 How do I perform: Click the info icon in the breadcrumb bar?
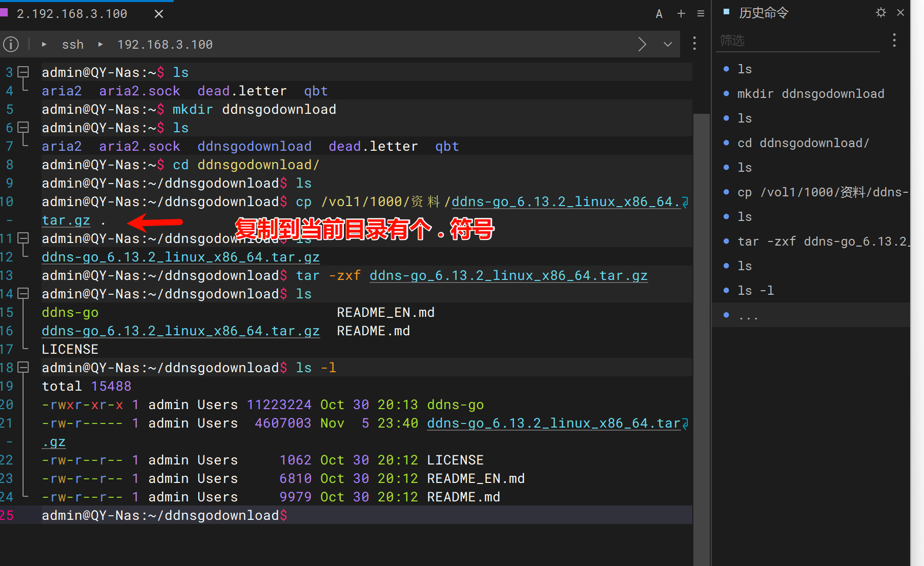pyautogui.click(x=11, y=45)
